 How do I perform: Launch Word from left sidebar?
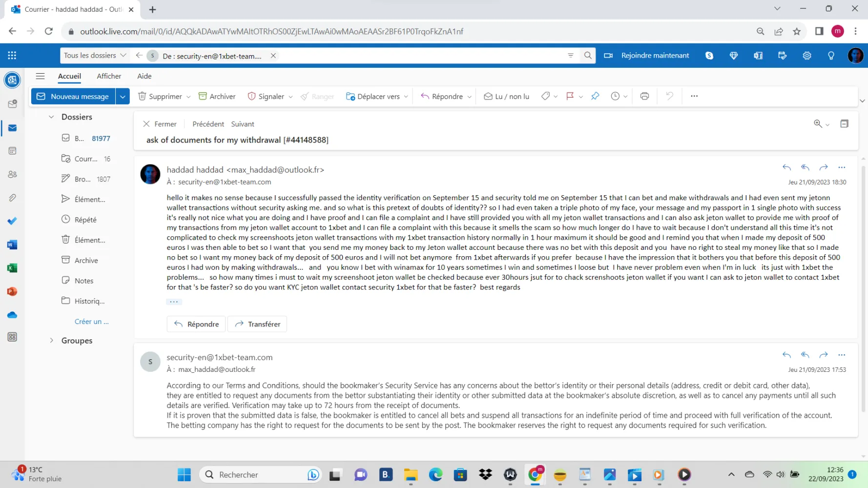click(13, 244)
